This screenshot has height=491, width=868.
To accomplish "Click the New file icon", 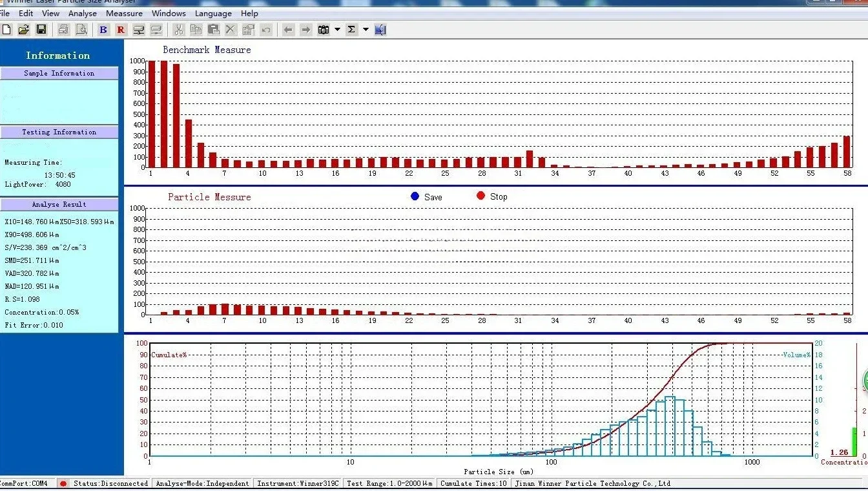I will 7,30.
